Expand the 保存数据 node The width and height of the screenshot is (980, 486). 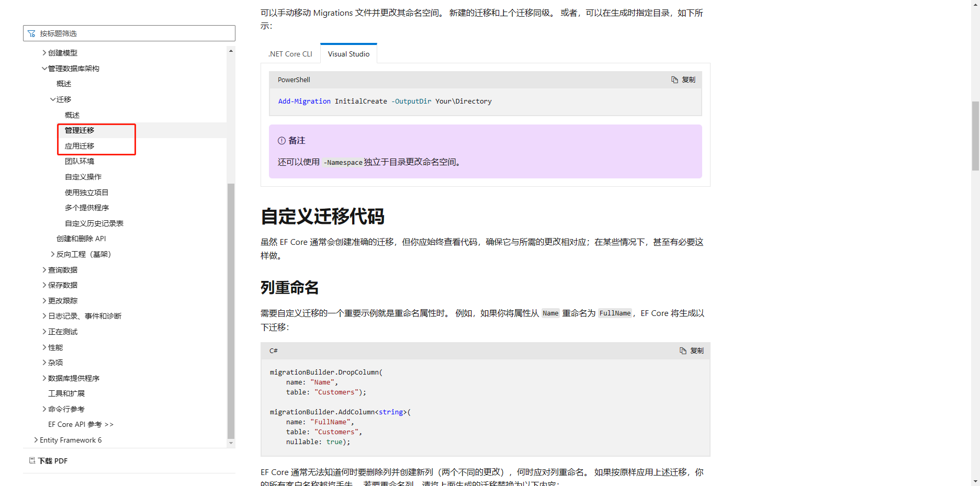(44, 285)
